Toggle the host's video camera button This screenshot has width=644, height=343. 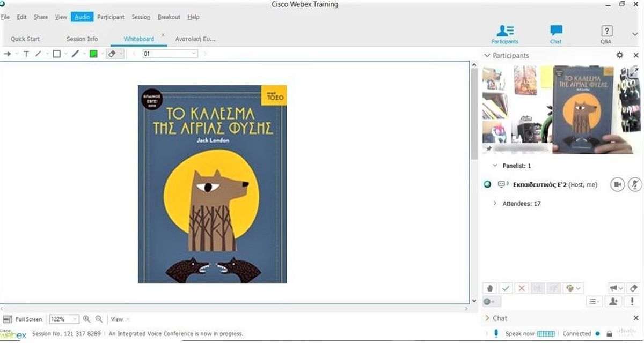click(618, 184)
